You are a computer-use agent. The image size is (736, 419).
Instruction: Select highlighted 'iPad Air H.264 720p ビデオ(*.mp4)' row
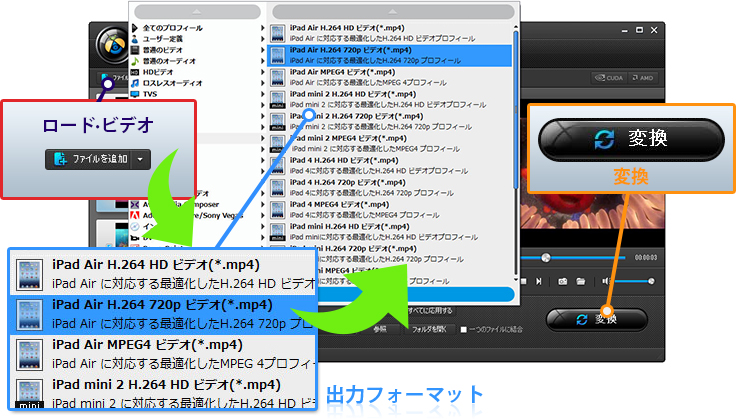point(390,55)
